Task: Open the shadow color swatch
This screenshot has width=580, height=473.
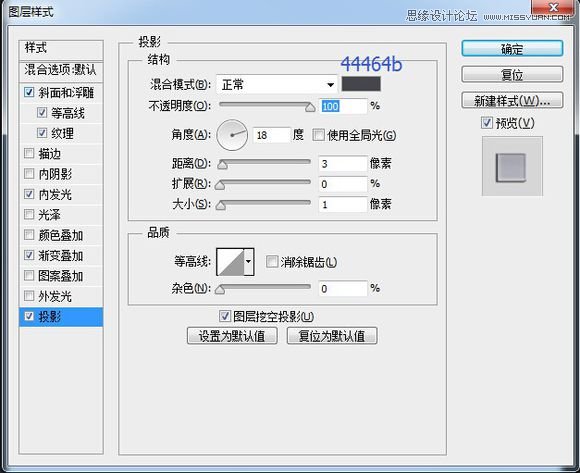Action: click(361, 84)
